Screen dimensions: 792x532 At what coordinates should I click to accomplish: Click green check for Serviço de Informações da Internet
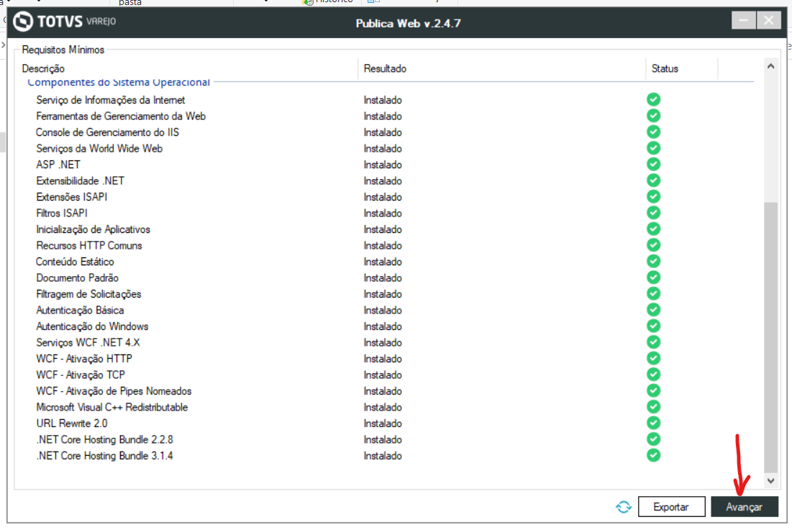(x=654, y=99)
